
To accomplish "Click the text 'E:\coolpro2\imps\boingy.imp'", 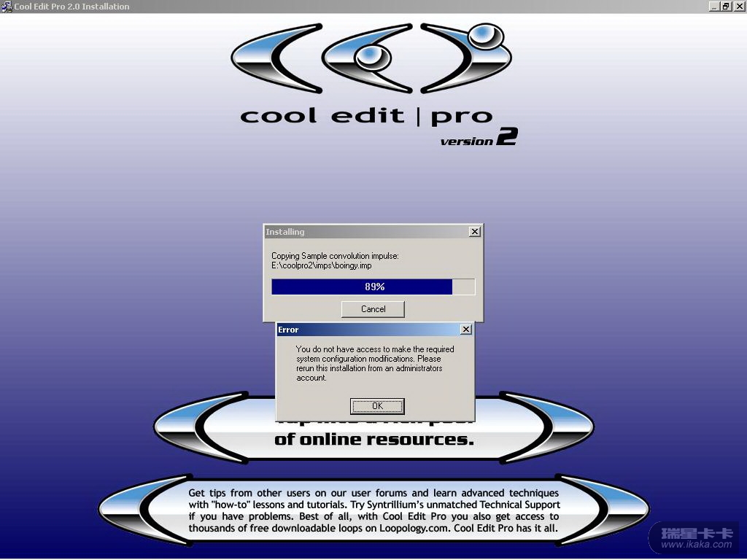I will click(322, 265).
